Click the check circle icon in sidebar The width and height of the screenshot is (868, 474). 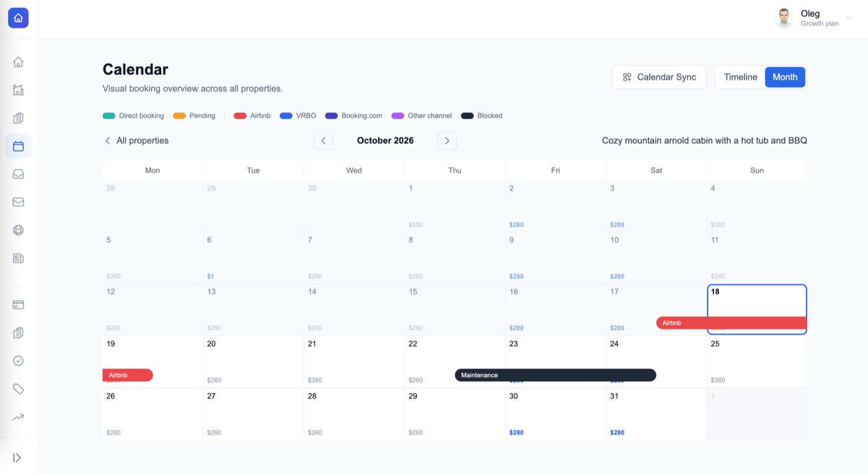[x=19, y=361]
